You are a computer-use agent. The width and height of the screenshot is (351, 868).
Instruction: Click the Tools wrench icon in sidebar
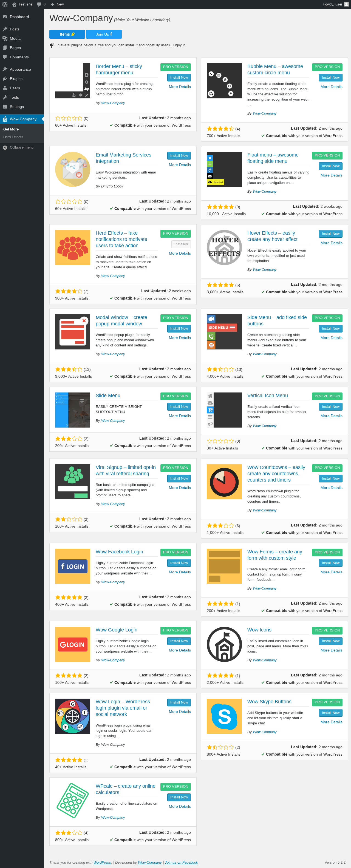coord(5,97)
